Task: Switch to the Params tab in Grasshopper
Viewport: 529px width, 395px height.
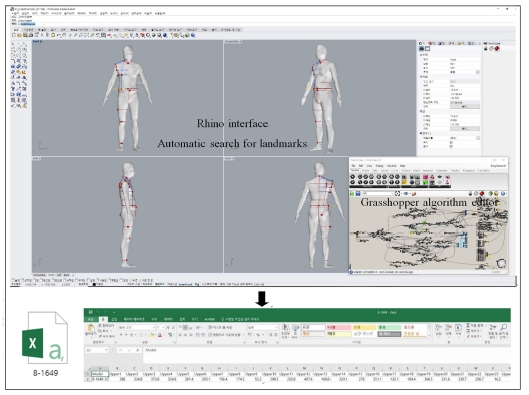Action: point(355,171)
